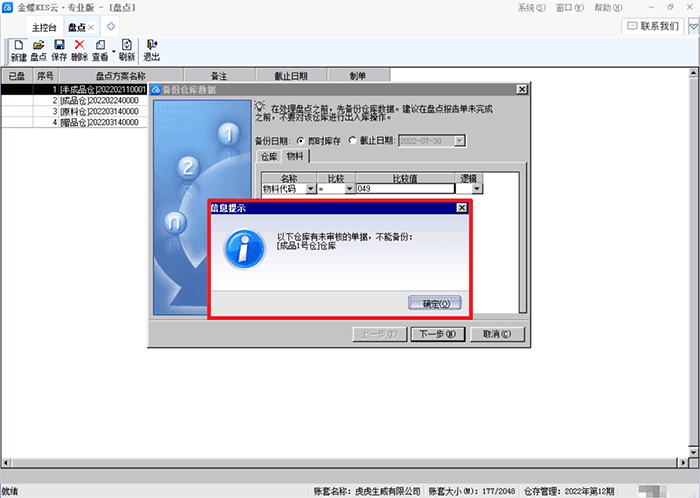Click the 退出 (Exit) toolbar icon
700x498 pixels.
[151, 50]
